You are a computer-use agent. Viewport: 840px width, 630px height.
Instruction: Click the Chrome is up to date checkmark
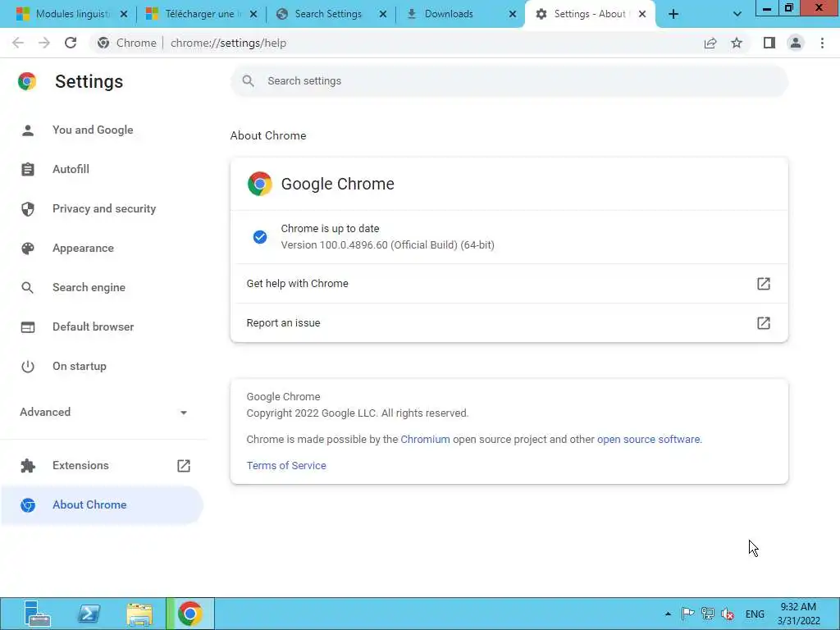pos(260,237)
